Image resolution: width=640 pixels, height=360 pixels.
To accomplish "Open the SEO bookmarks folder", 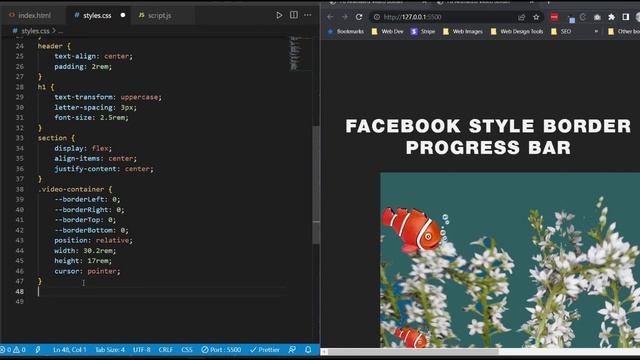I will click(x=561, y=31).
